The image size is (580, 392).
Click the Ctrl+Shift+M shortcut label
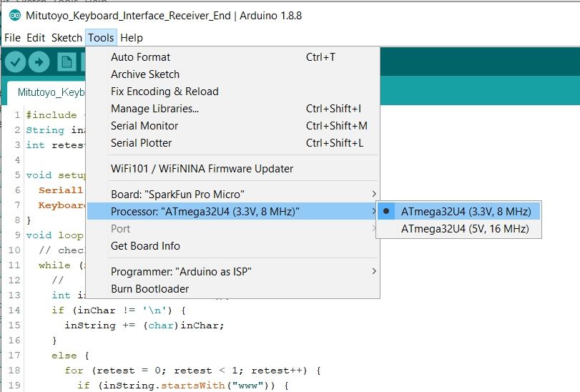(x=337, y=126)
